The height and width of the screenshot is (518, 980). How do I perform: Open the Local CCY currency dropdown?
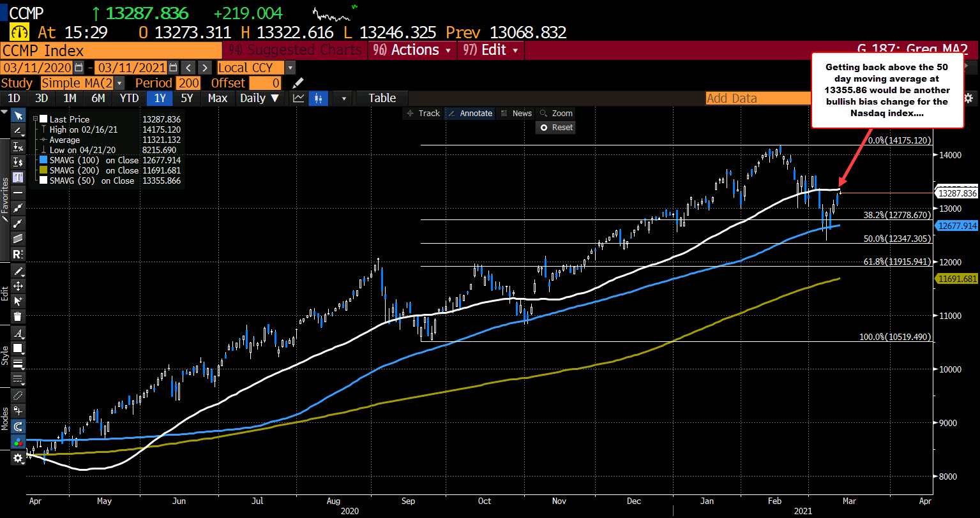click(x=291, y=68)
